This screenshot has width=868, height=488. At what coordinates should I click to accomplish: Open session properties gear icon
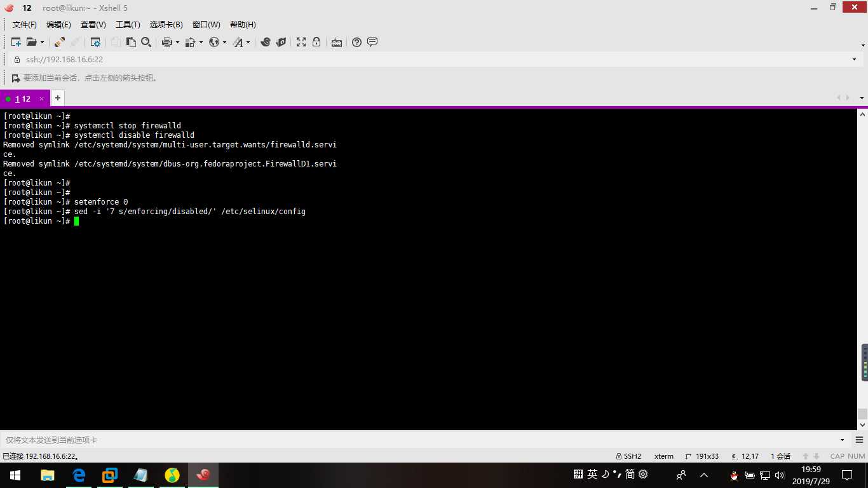point(95,42)
